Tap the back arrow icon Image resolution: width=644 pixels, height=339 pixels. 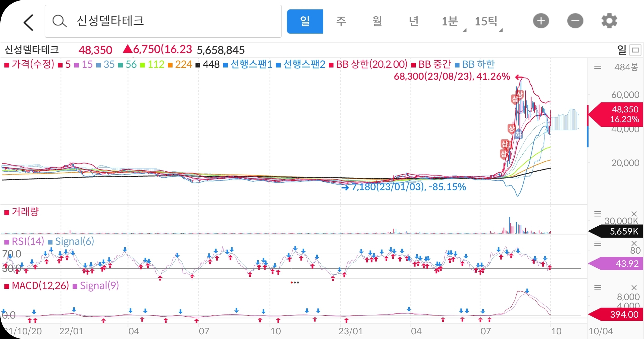(x=29, y=22)
